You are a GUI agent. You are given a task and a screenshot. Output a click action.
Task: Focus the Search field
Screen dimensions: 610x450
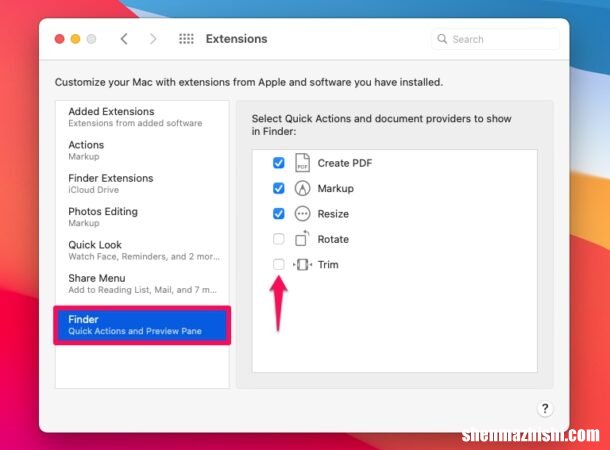tap(495, 39)
